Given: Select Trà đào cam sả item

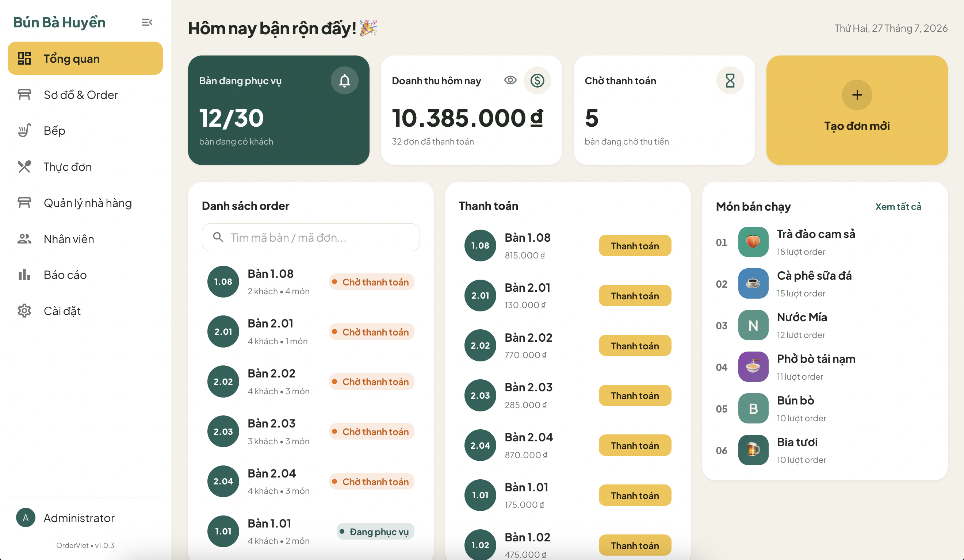Looking at the screenshot, I should (824, 242).
